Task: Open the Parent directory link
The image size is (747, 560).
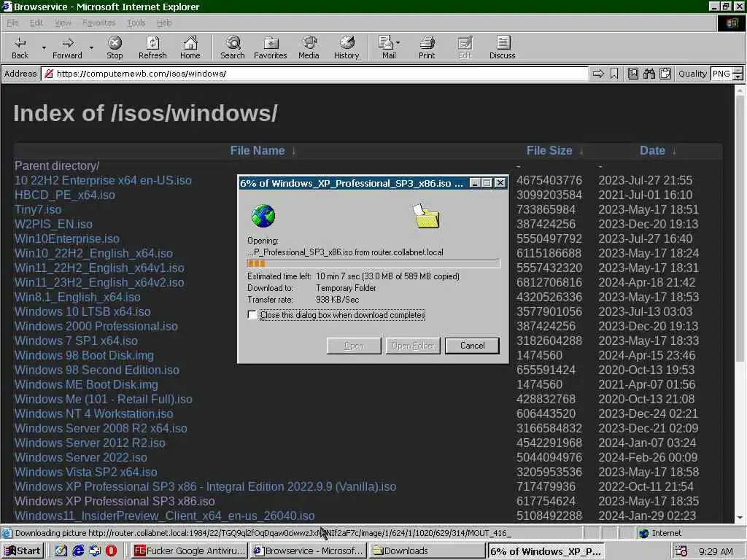Action: pyautogui.click(x=57, y=166)
